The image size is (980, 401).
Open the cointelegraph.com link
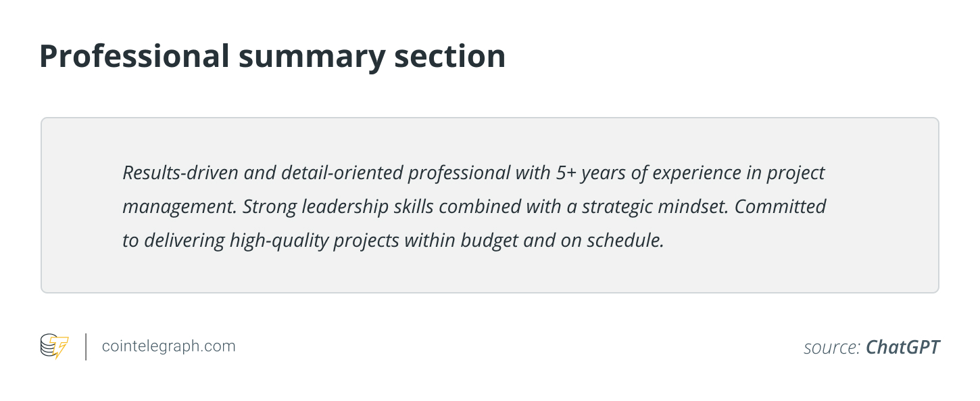coord(168,346)
